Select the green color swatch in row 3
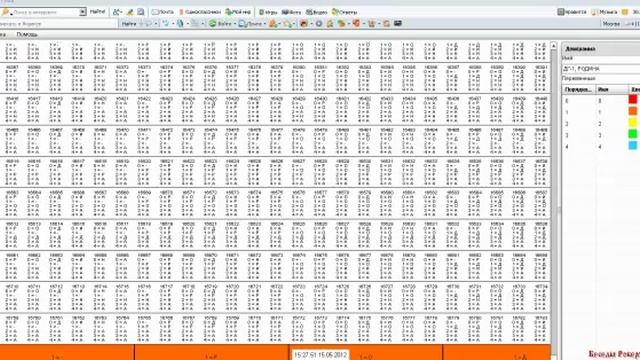Screen dimensions: 640x360 633,133
